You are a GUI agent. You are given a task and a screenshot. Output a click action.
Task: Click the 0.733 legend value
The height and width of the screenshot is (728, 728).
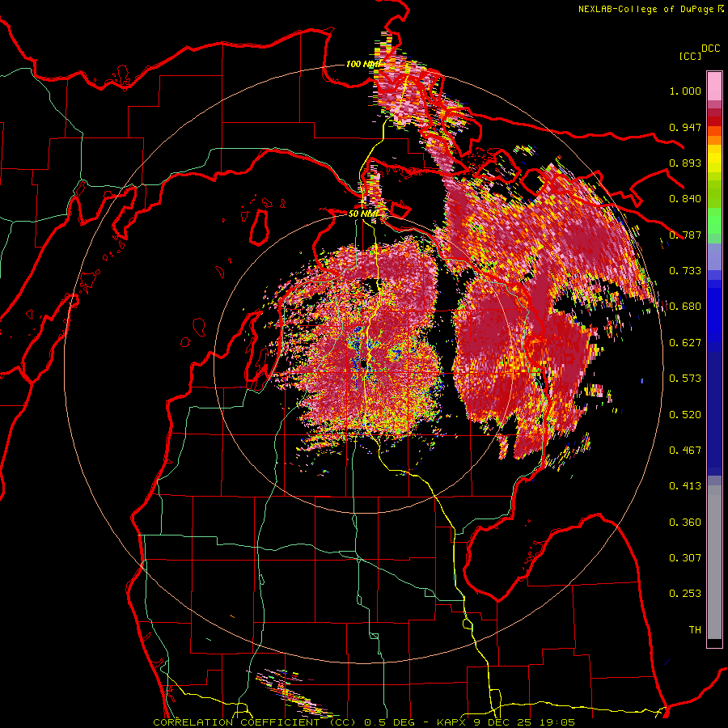(685, 271)
